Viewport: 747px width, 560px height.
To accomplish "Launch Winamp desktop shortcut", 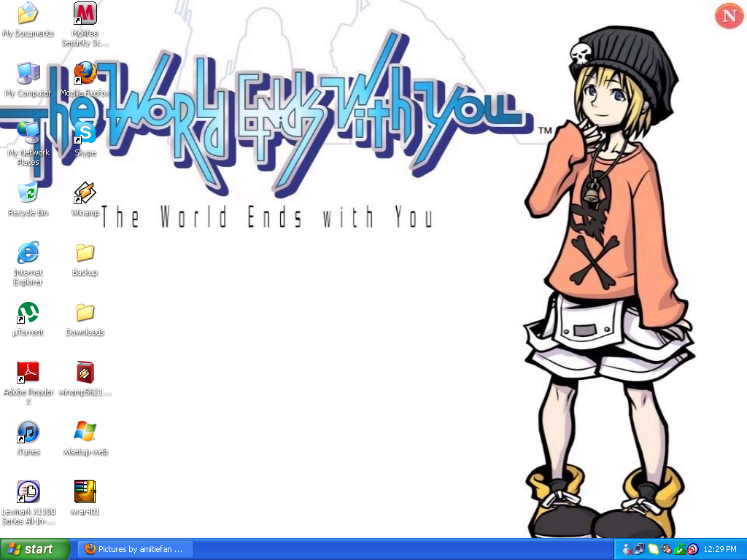I will 85,192.
